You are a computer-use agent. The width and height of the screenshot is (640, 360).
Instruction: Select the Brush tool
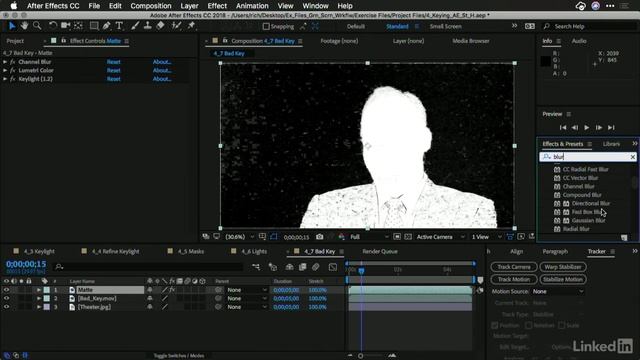135,26
